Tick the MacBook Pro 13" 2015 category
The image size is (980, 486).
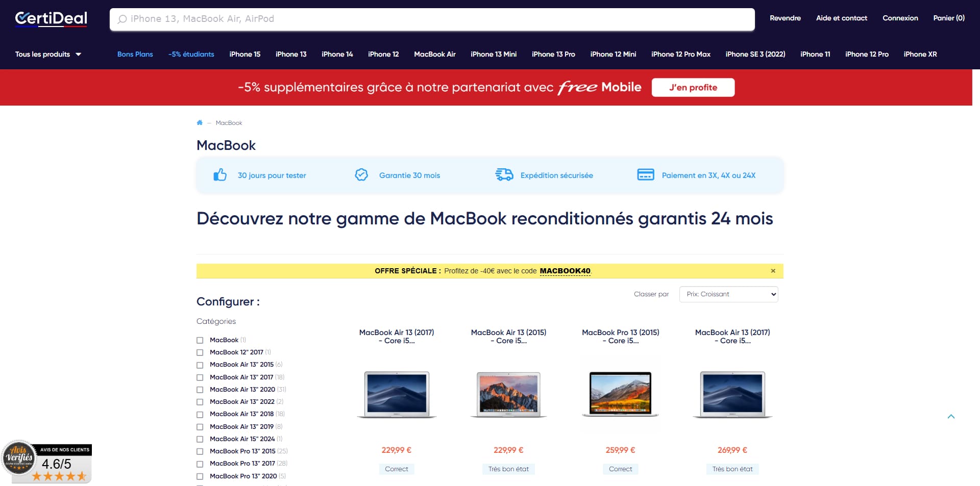pyautogui.click(x=200, y=451)
